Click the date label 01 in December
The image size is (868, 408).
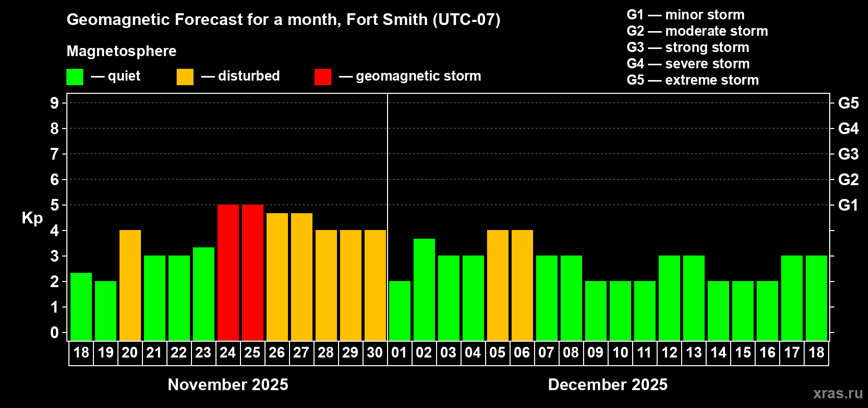pyautogui.click(x=399, y=352)
